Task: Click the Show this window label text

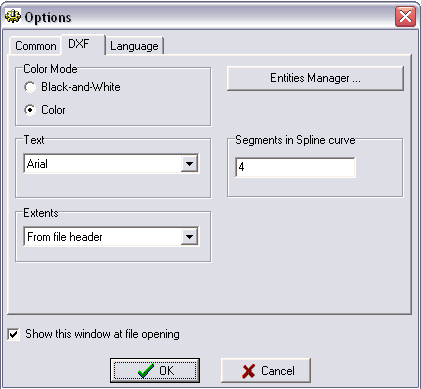Action: pyautogui.click(x=102, y=334)
